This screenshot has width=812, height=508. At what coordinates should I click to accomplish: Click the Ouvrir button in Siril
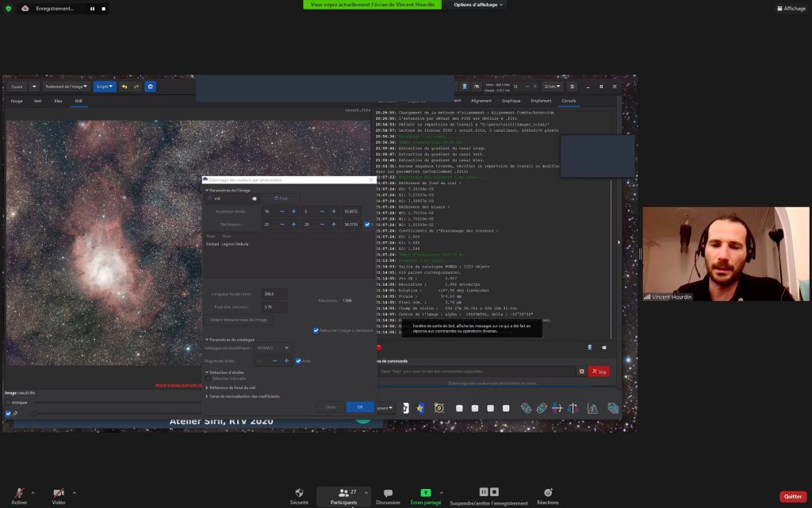coord(17,87)
